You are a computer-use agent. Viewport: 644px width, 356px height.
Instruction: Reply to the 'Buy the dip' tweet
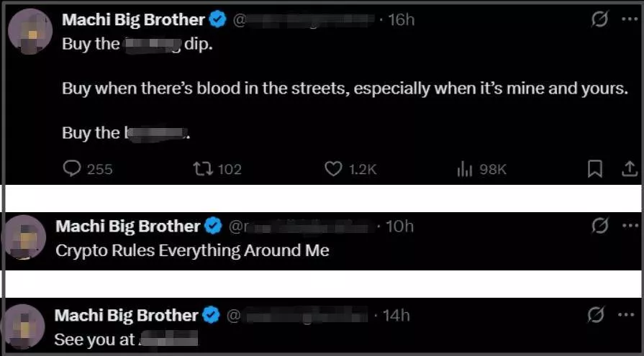(72, 168)
